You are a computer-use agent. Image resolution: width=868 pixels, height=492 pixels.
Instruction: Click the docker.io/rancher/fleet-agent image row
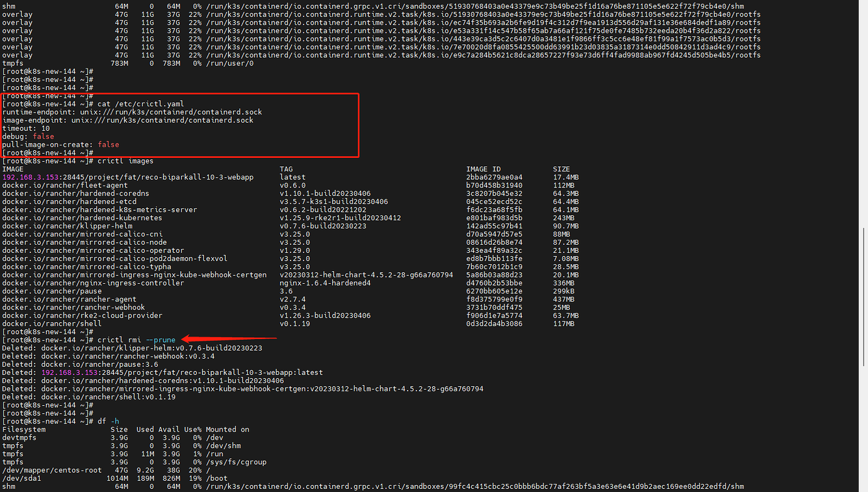point(65,186)
